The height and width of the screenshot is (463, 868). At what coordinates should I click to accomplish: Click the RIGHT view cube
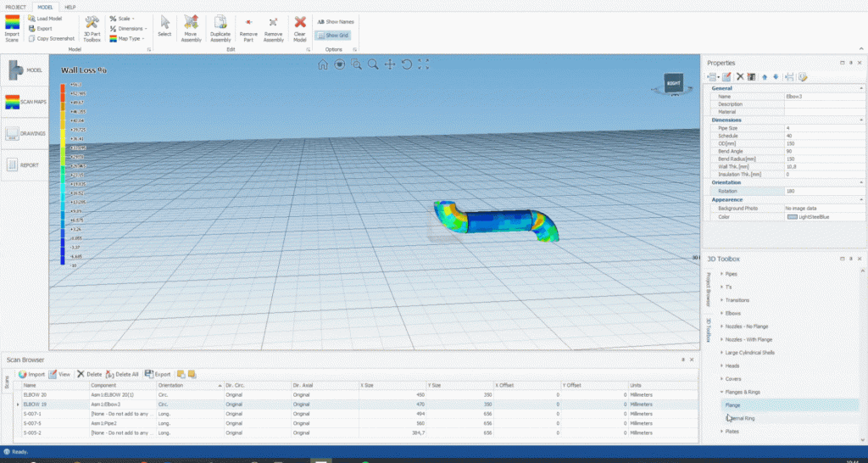[674, 83]
